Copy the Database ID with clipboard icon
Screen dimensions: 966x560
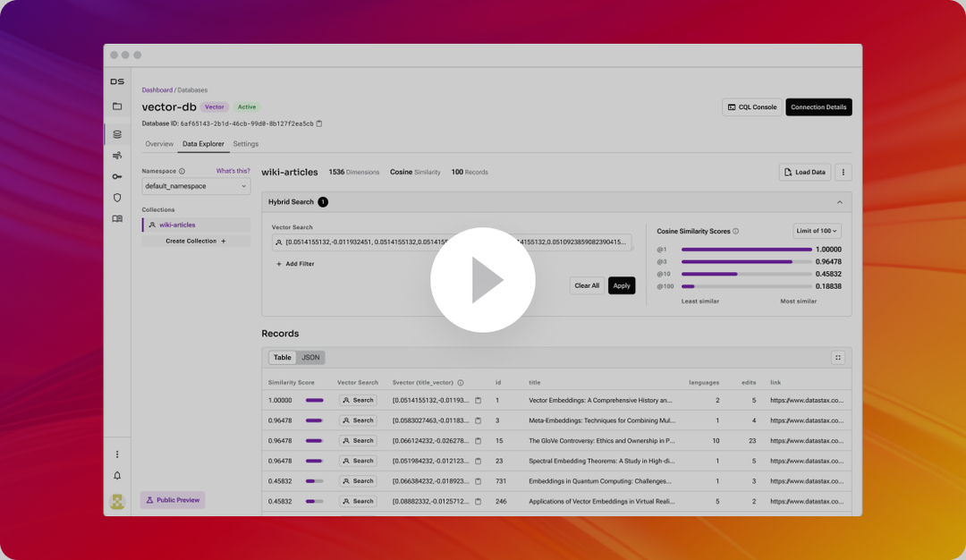pos(319,123)
